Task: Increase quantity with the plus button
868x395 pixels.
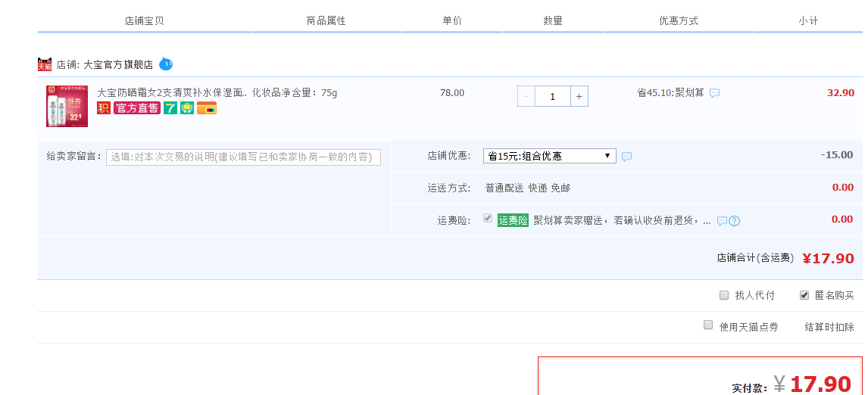Action: (x=579, y=96)
